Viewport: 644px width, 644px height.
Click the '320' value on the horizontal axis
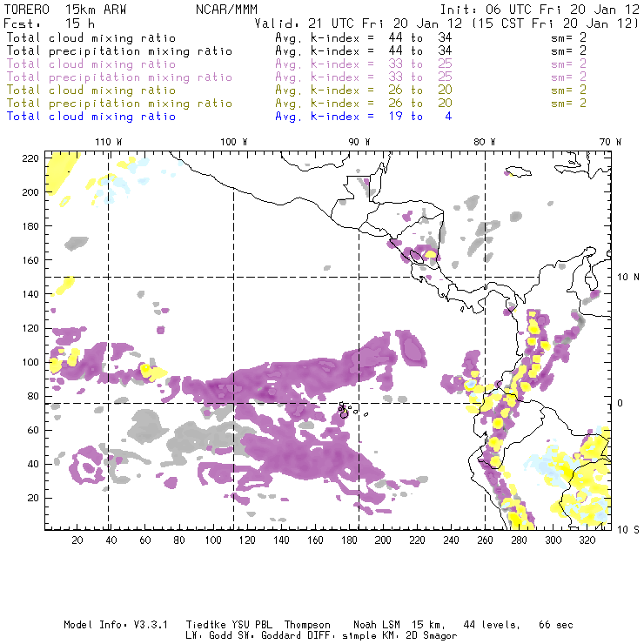[587, 540]
